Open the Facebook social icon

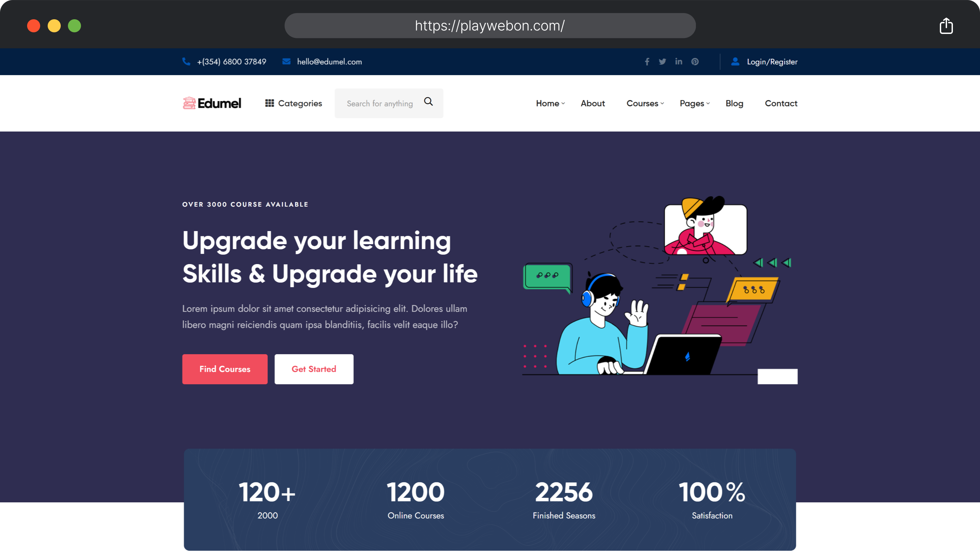click(647, 62)
